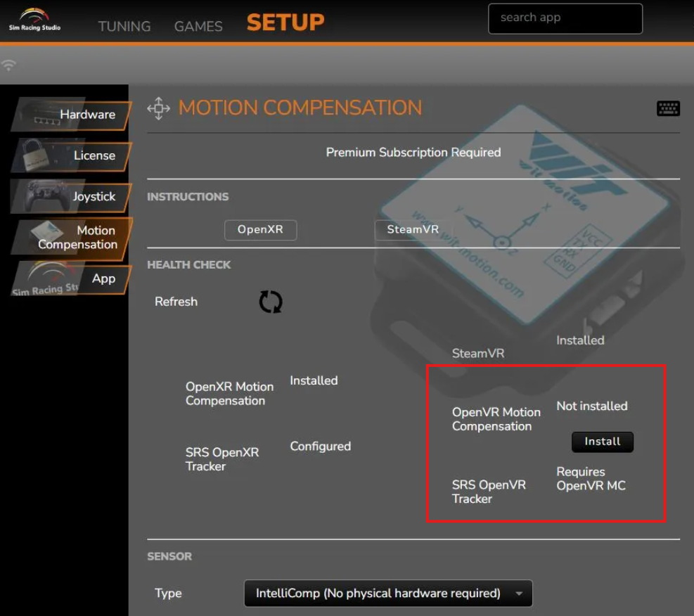Open SteamVR instructions
Screen dimensions: 694x616
click(413, 230)
